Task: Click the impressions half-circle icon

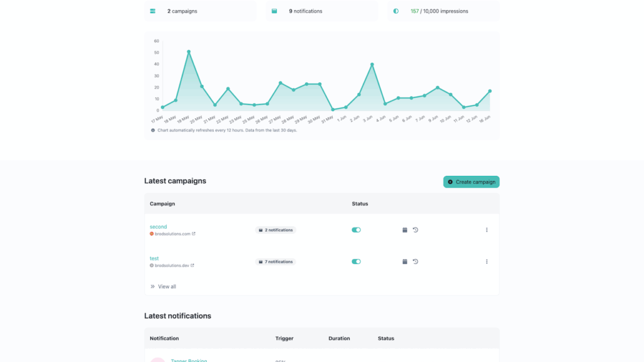Action: [395, 11]
